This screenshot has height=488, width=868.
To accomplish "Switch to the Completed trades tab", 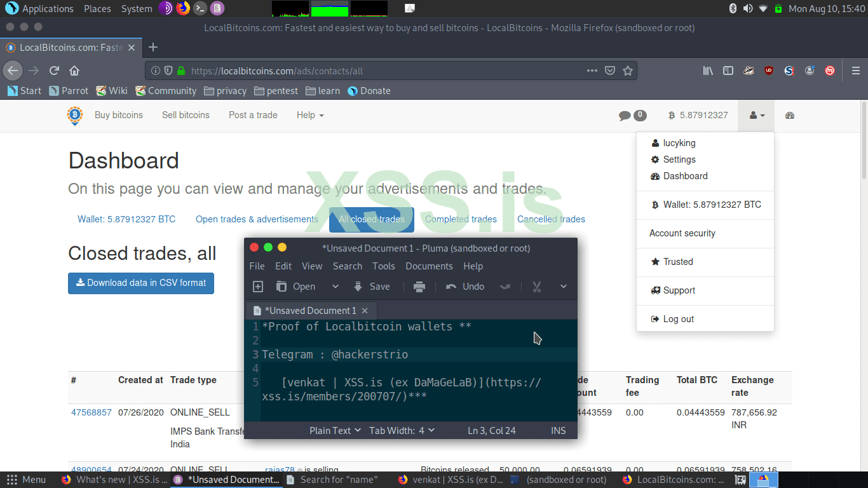I will 460,219.
